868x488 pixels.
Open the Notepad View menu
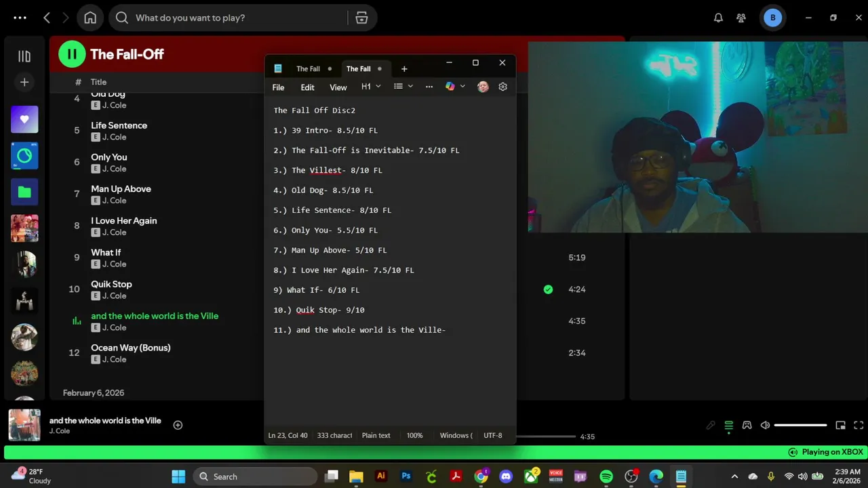tap(338, 87)
